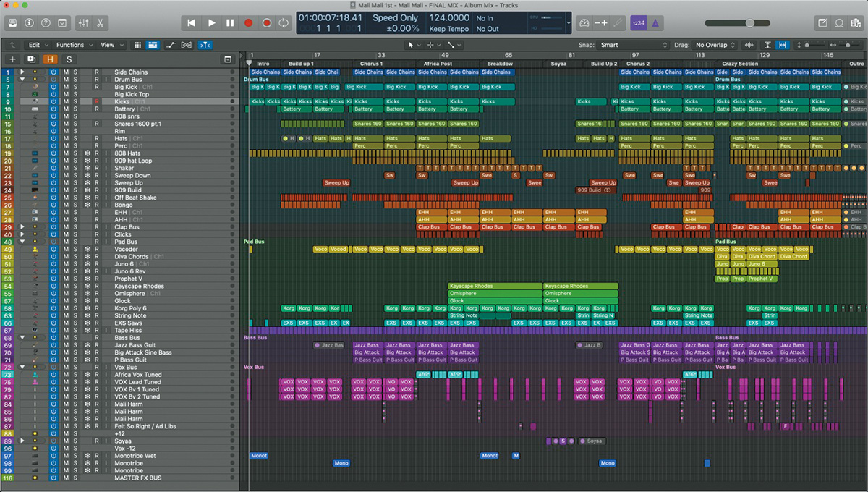This screenshot has width=868, height=492.
Task: Select the Crazy Section arrangement marker
Action: tap(740, 64)
